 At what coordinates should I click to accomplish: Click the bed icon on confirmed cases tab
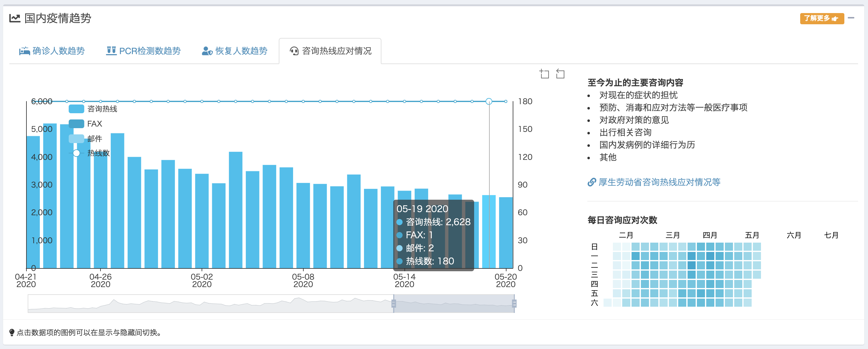[24, 51]
